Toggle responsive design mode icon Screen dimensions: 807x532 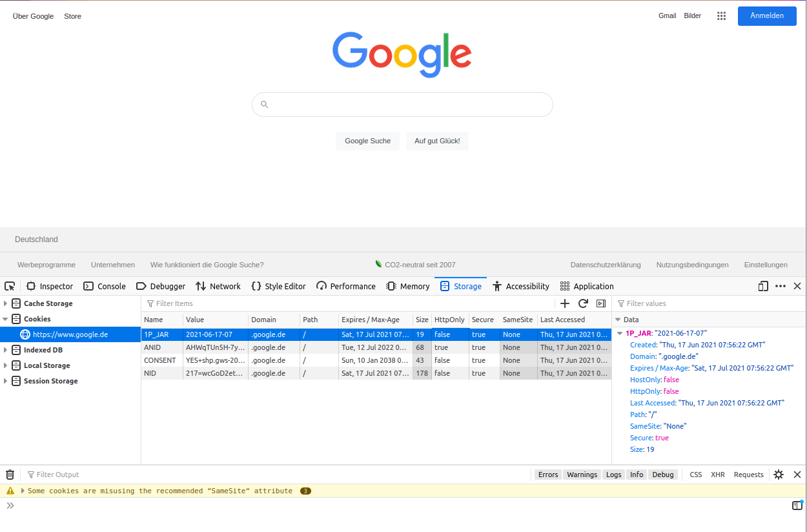763,286
